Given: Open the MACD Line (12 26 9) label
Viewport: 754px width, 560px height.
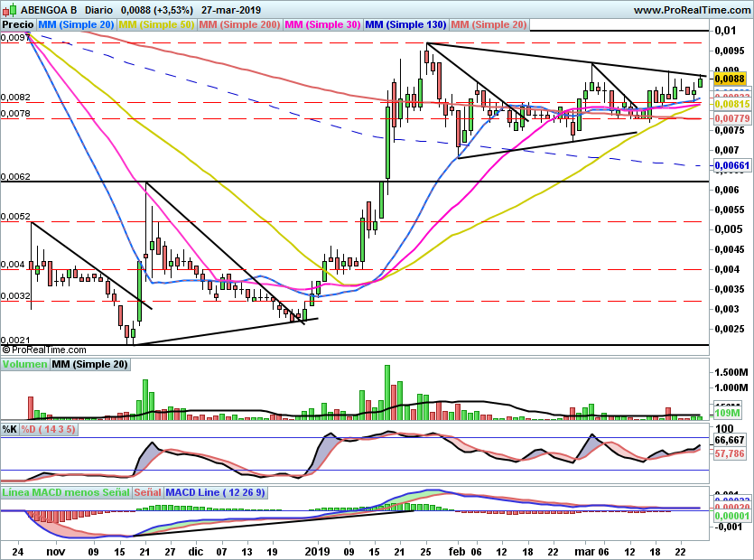Looking at the screenshot, I should [215, 492].
